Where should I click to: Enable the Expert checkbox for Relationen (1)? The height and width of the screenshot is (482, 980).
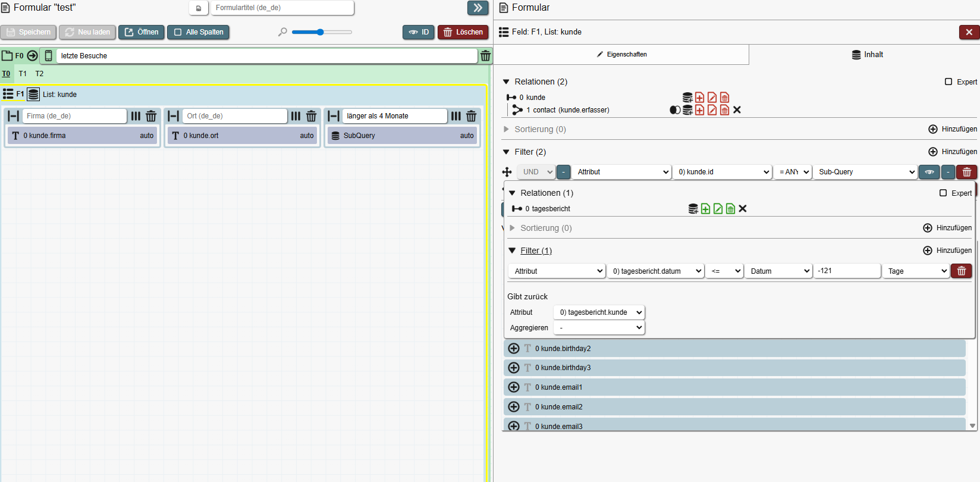point(943,193)
